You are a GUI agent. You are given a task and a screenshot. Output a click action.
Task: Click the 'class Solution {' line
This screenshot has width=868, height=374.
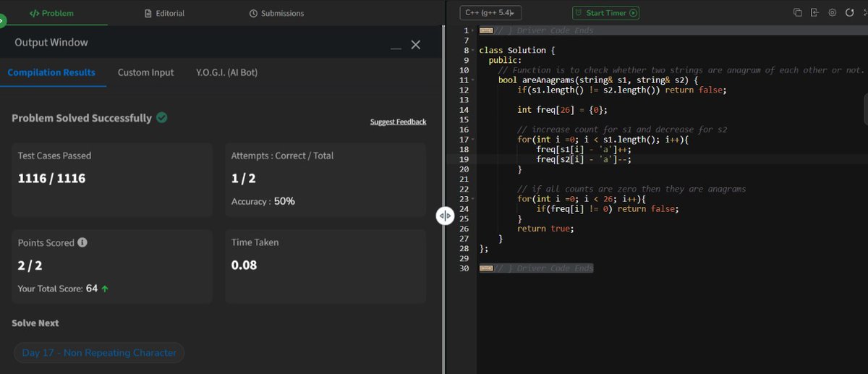517,51
